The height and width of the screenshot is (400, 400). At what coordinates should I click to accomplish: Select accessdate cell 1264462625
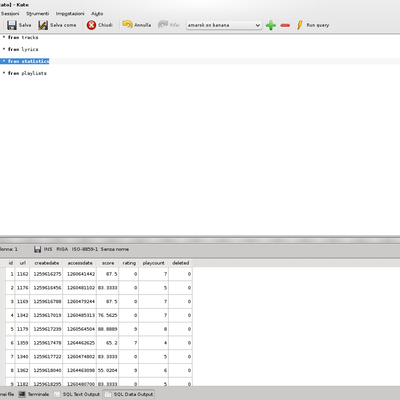pos(80,343)
